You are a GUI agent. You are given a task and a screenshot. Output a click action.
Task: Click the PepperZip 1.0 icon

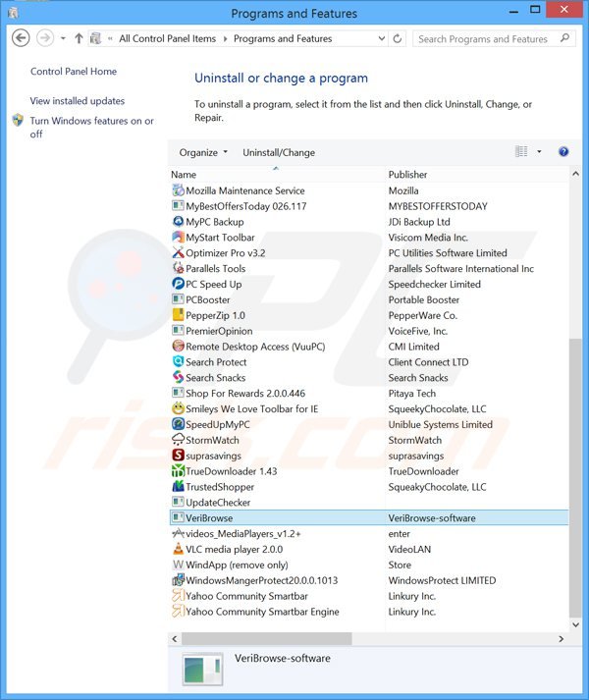178,315
